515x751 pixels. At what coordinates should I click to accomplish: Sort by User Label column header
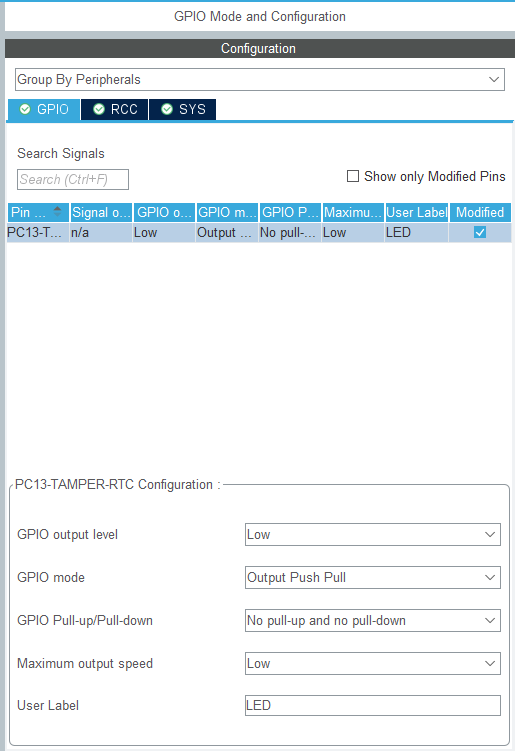417,212
